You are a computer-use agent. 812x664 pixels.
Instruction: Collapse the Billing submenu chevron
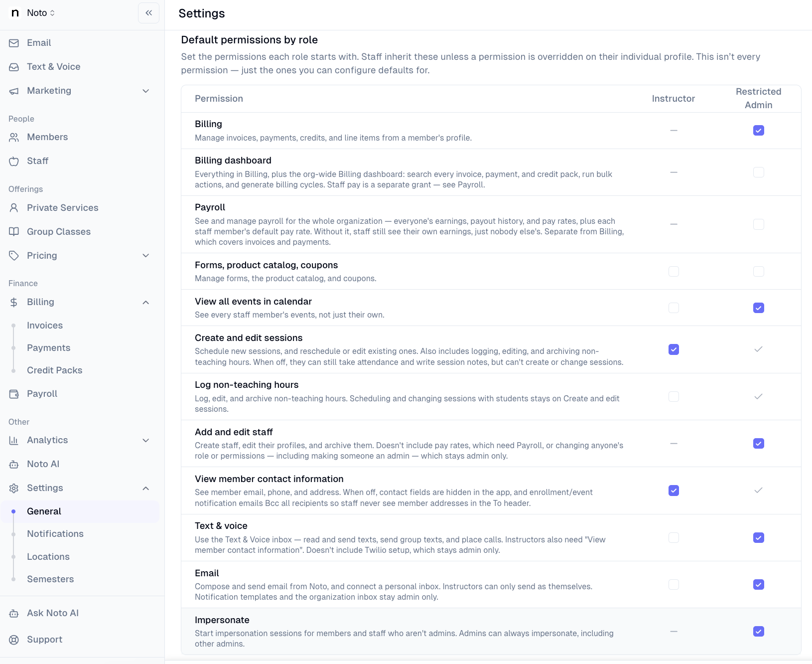[x=146, y=303]
